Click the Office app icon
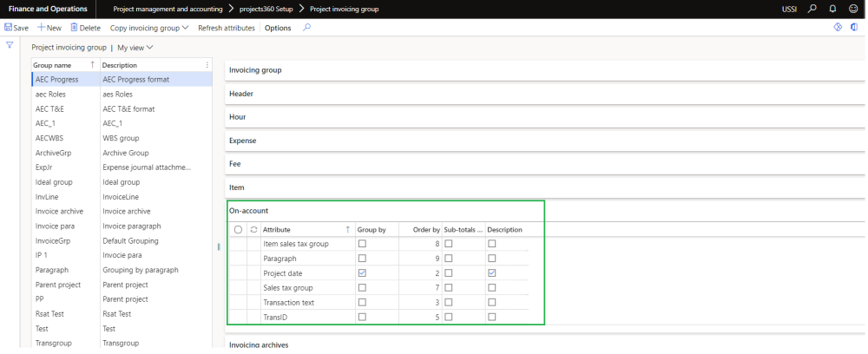This screenshot has width=868, height=354. point(853,28)
